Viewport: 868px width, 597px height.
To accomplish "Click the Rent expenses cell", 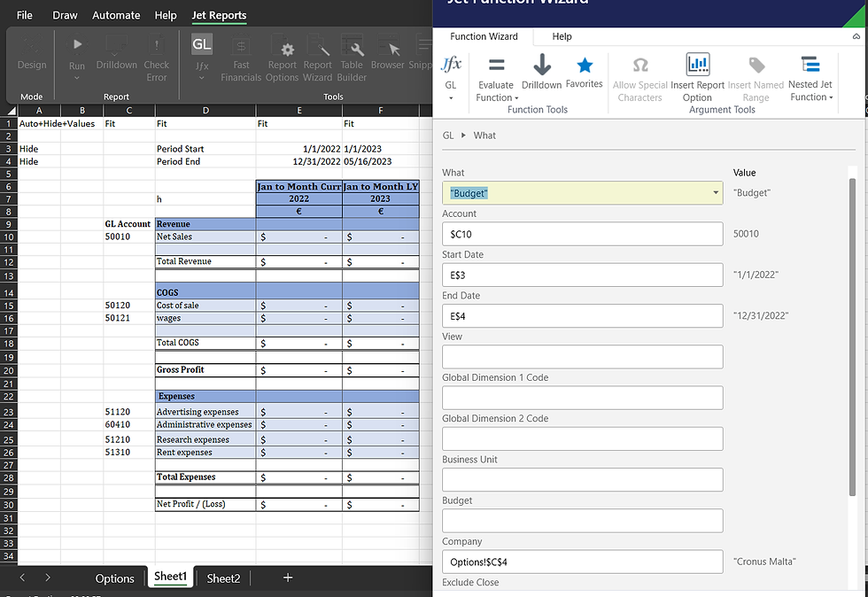I will tap(205, 452).
